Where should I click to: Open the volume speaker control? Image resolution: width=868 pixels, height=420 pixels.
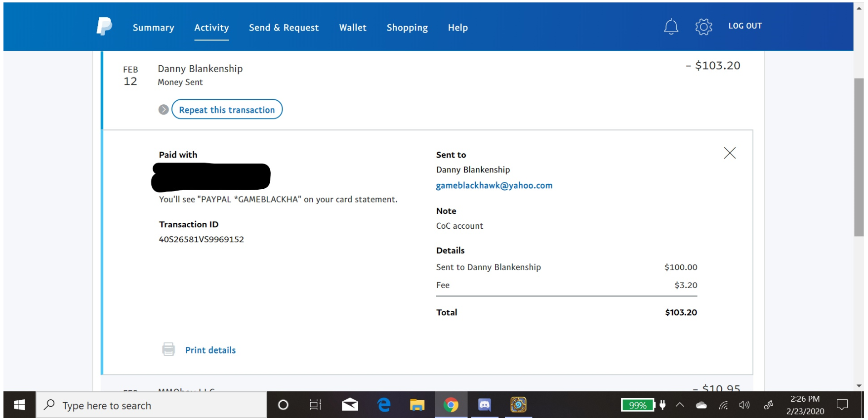point(744,405)
